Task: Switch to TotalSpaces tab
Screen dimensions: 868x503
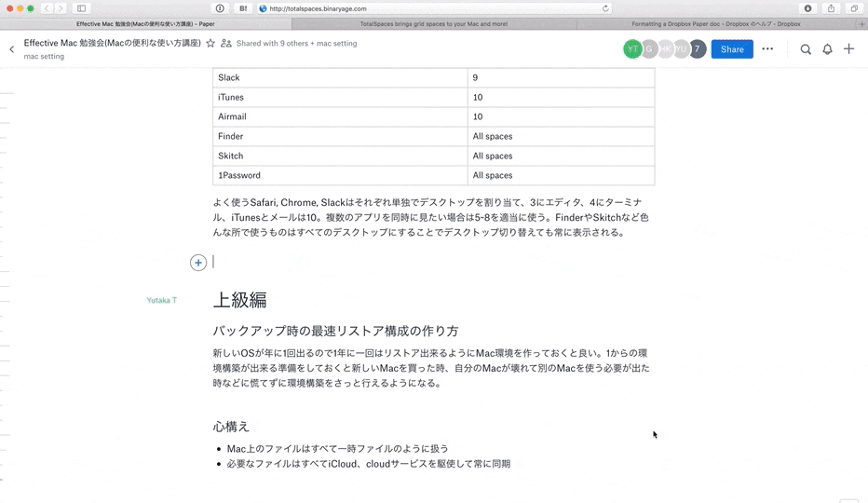Action: point(434,24)
